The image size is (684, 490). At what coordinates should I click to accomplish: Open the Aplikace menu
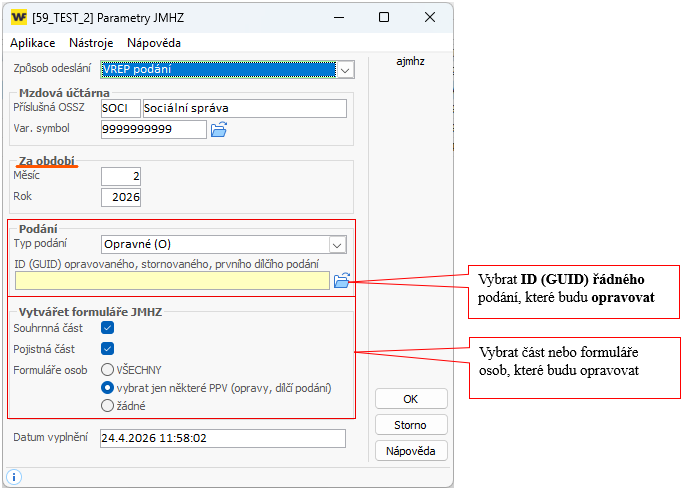(32, 43)
